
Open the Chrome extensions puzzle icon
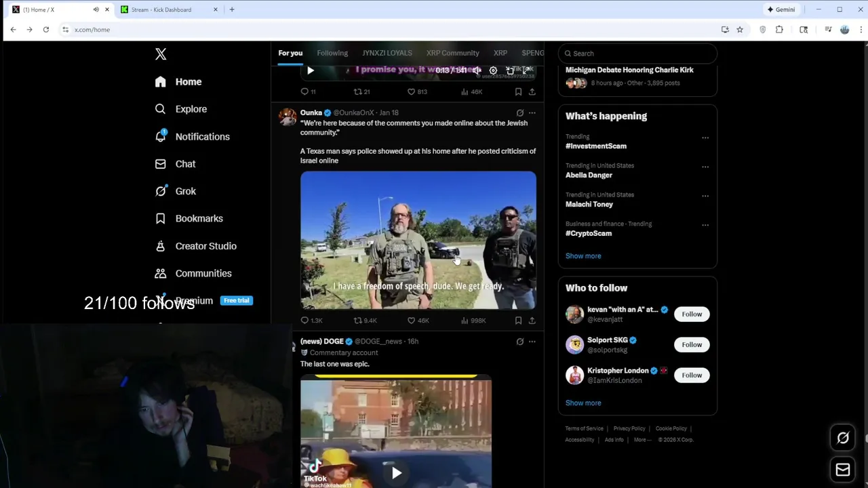coord(779,30)
